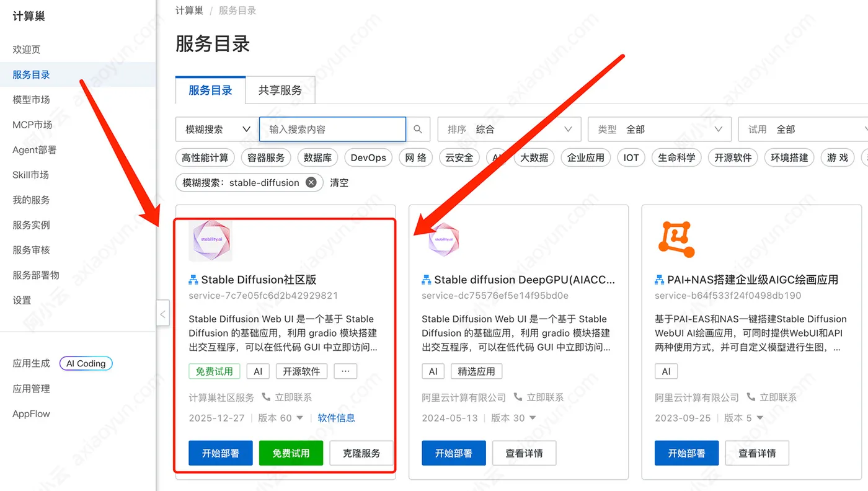Click 开始部署 on the DeepGPU card
868x491 pixels.
click(454, 453)
